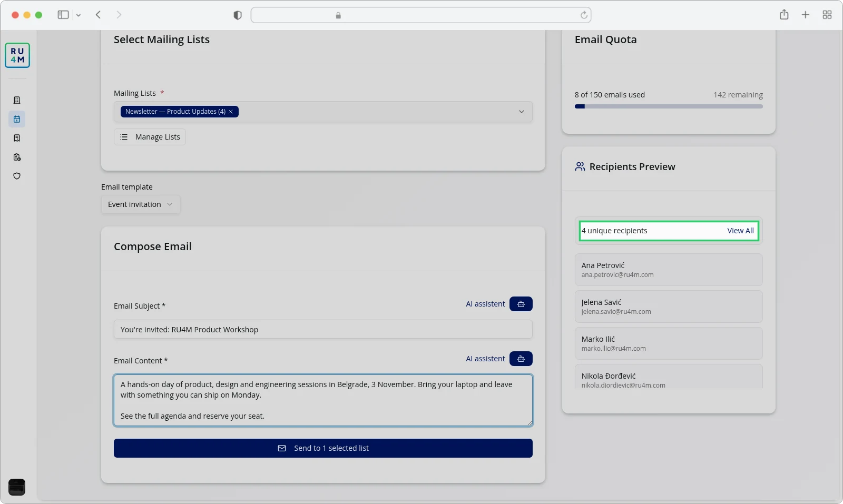This screenshot has width=843, height=504.
Task: Click the AI robot button for Email Subject
Action: [x=521, y=304]
